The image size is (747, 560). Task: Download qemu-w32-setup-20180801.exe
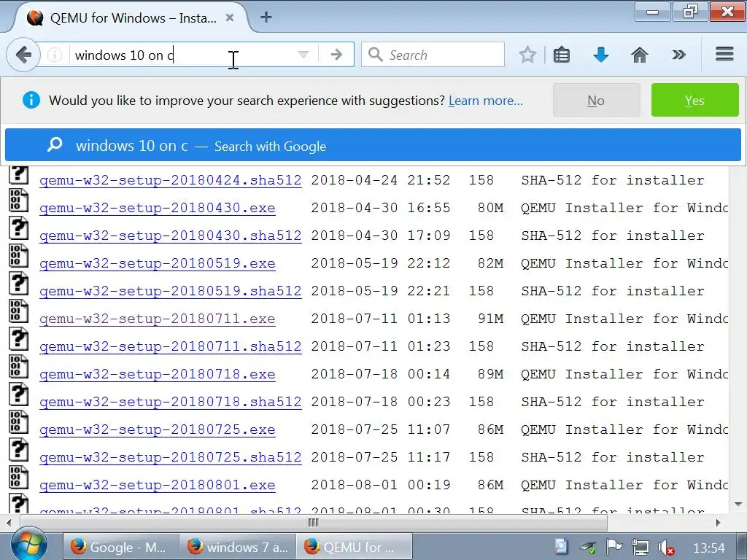point(158,484)
